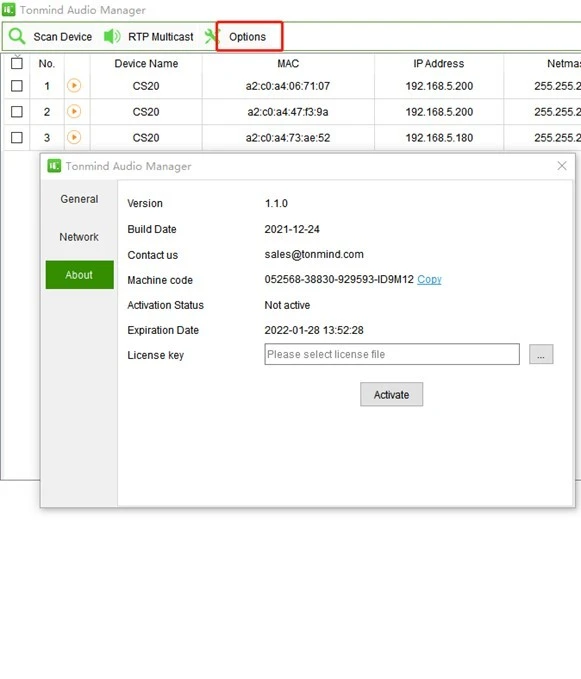The width and height of the screenshot is (581, 679).
Task: Click the contact email sales@tonmind.com
Action: (x=314, y=255)
